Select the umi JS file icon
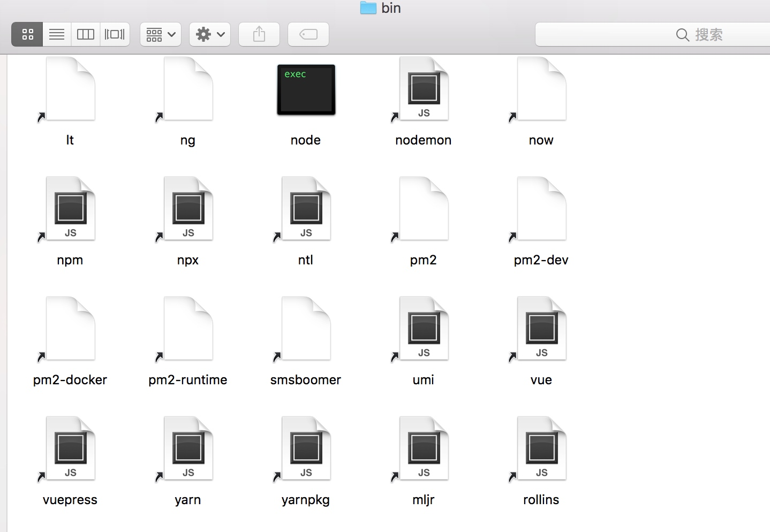Screen dimensions: 770x532 coord(424,329)
